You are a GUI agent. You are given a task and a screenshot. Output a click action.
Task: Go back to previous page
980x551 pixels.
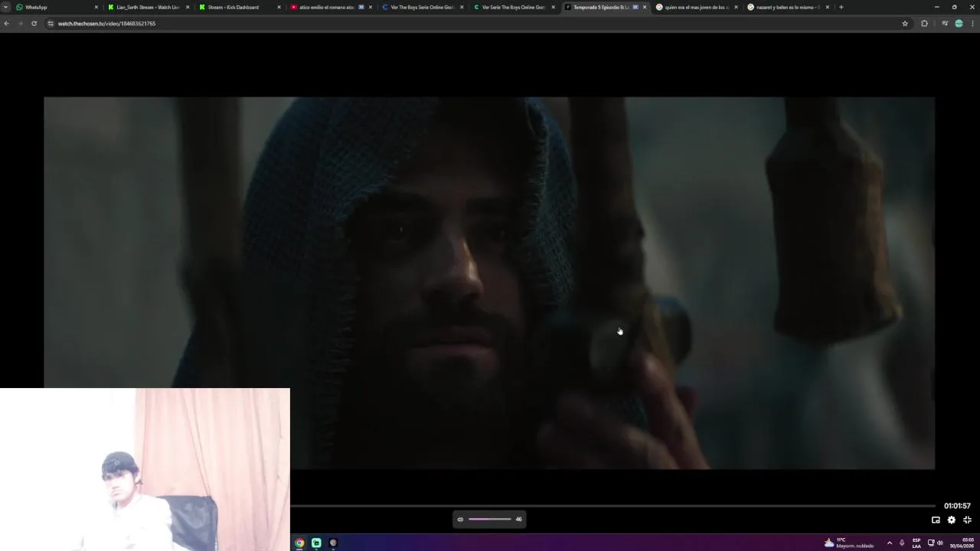[7, 24]
